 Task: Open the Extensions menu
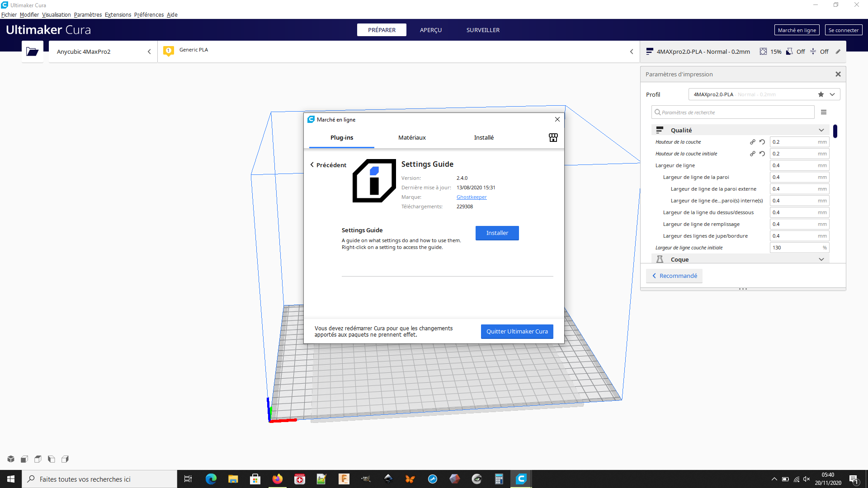pos(118,14)
